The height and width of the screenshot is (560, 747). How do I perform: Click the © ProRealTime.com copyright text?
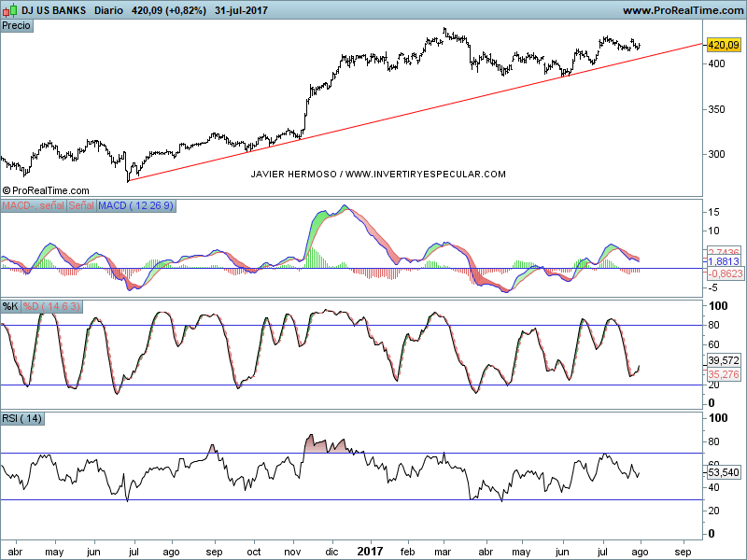[x=47, y=189]
